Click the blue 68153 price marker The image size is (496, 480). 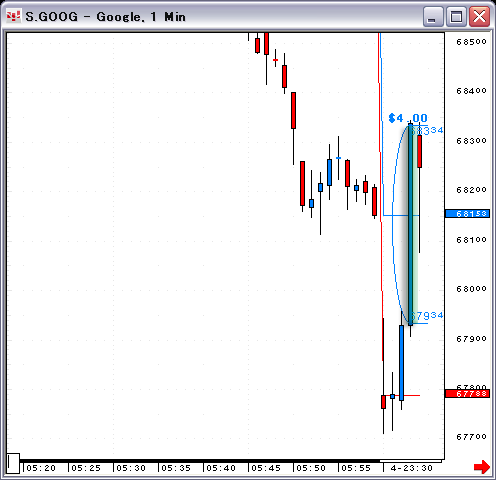(467, 214)
